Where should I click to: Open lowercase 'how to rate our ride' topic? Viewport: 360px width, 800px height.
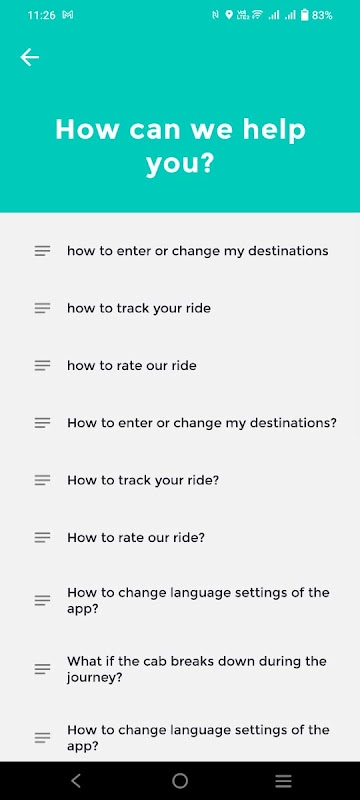180,365
